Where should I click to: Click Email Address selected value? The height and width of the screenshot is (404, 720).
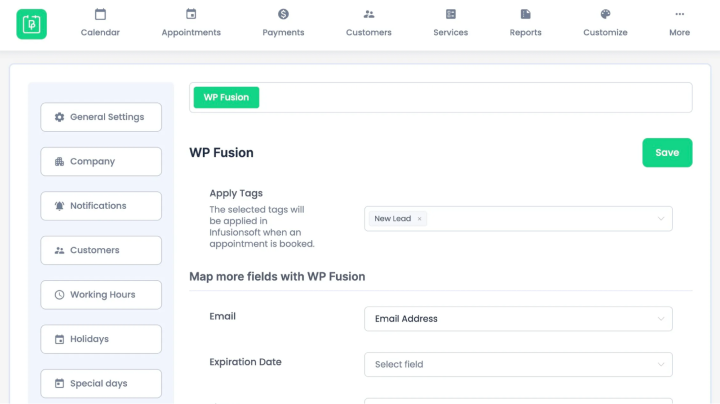click(x=406, y=319)
